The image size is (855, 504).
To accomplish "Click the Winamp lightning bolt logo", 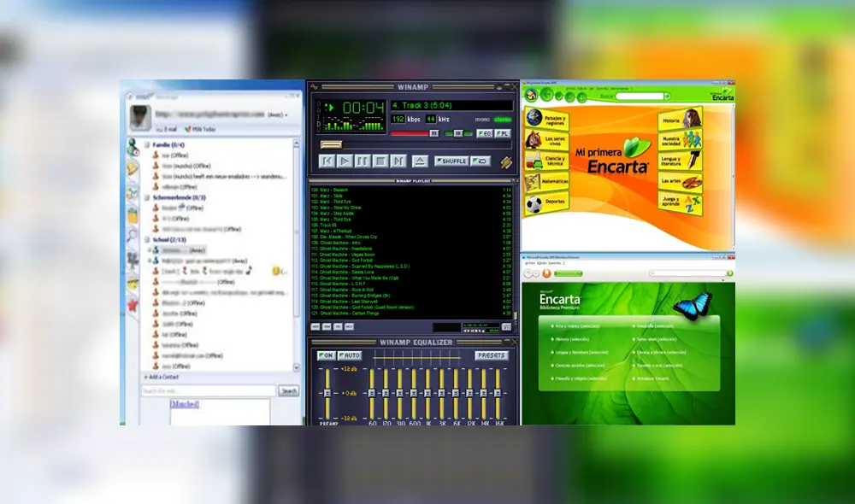I will tap(507, 161).
